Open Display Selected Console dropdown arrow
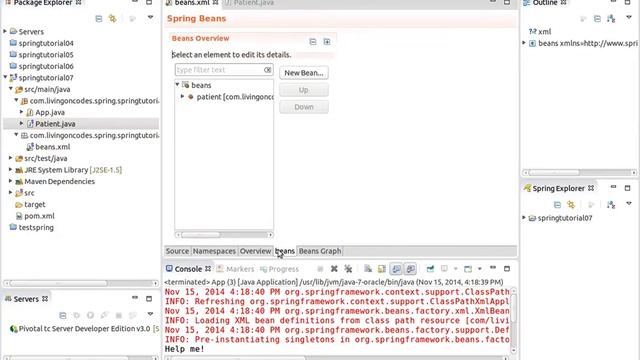This screenshot has height=360, width=640. tap(456, 269)
